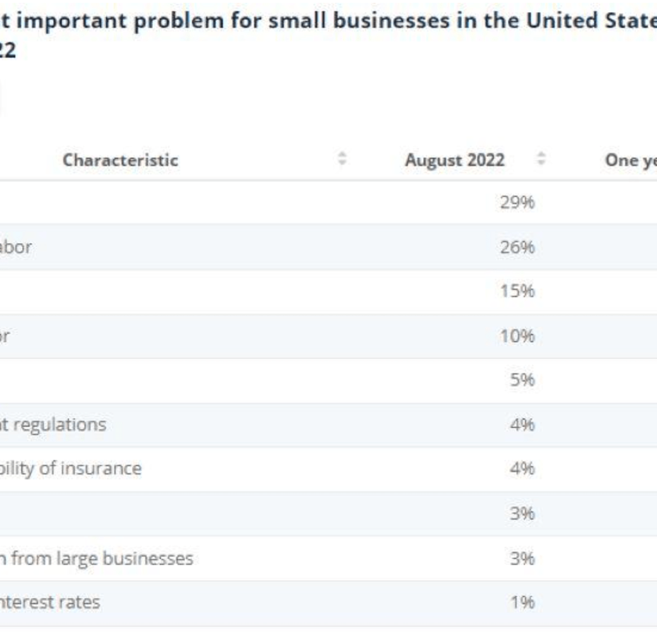
Task: Select the Characteristic column header text
Action: tap(120, 160)
